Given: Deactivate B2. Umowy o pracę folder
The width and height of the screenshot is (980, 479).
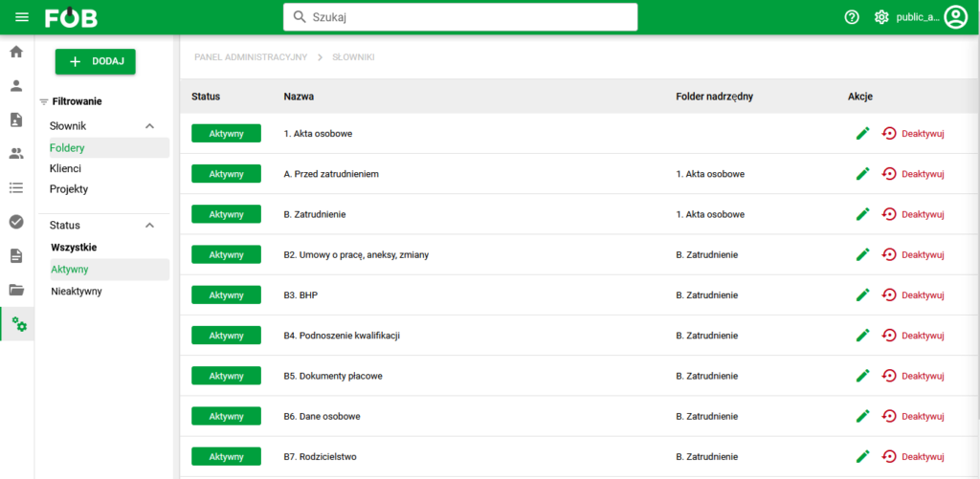Looking at the screenshot, I should 913,255.
